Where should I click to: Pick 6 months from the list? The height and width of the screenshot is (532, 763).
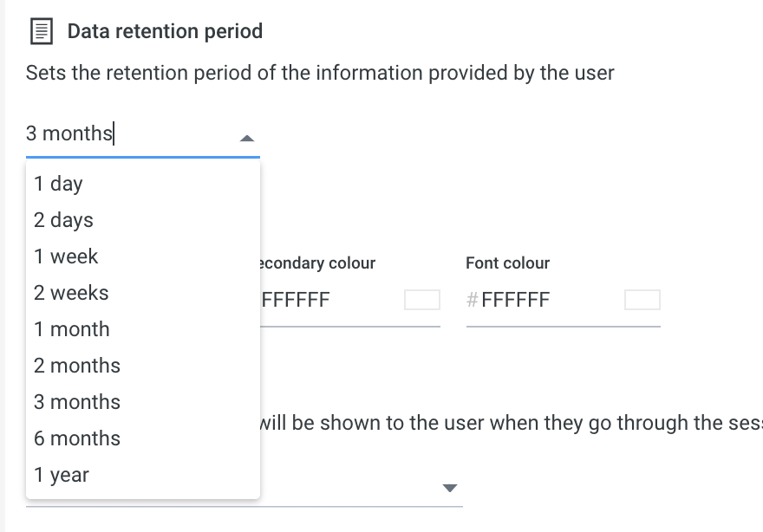click(142, 438)
